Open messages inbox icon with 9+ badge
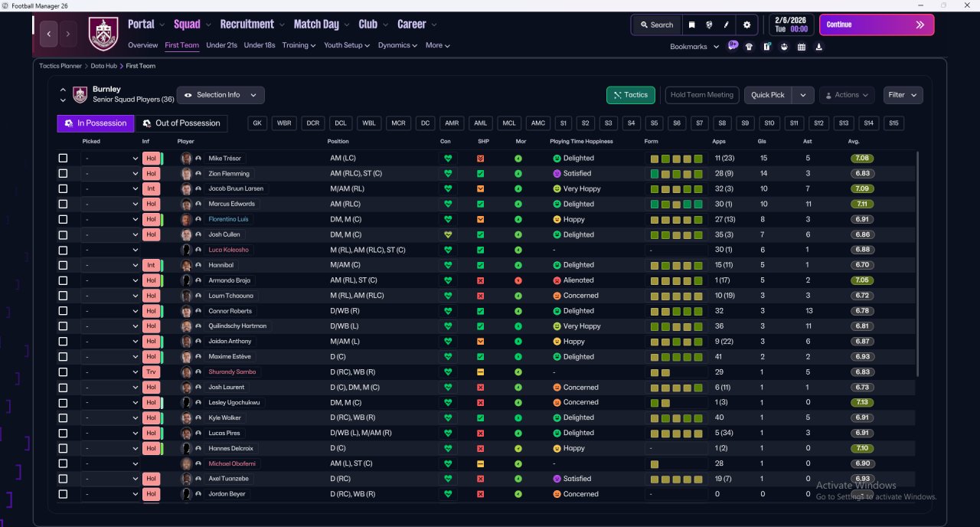 tap(733, 46)
